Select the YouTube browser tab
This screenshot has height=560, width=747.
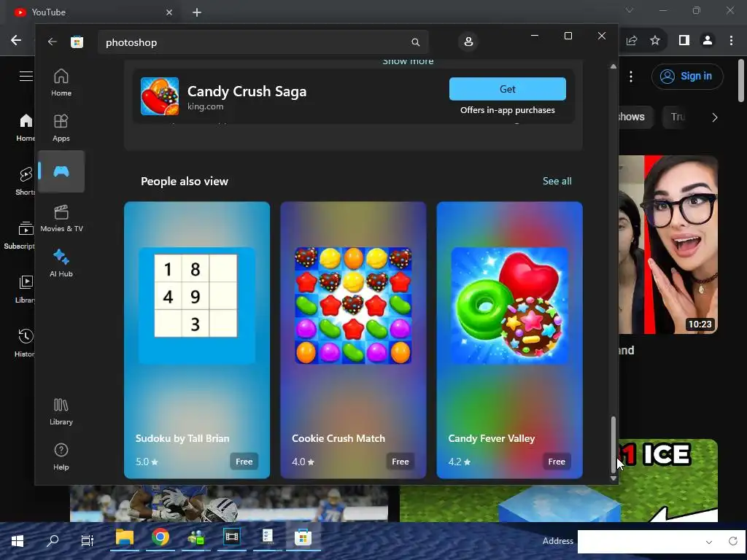click(x=93, y=12)
